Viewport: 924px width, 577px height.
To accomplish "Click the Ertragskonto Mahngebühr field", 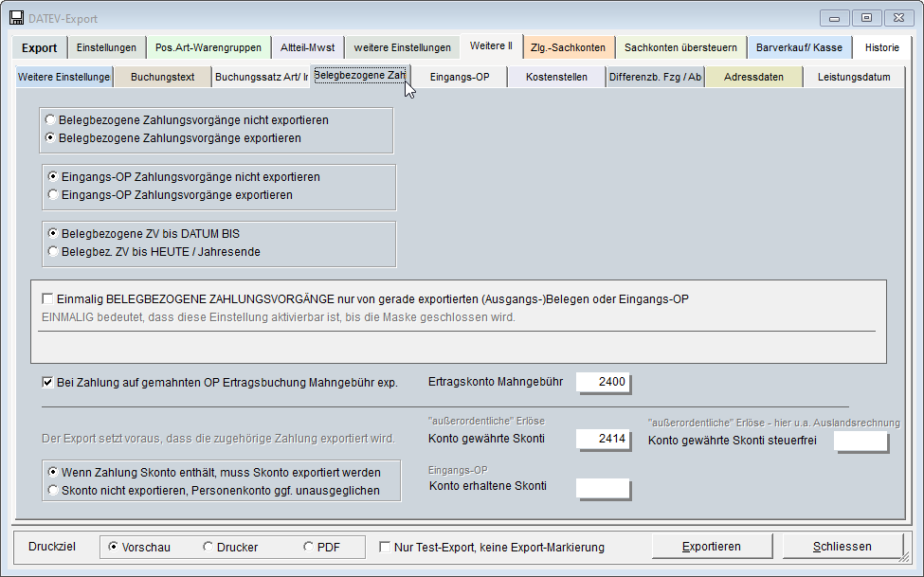I will [x=604, y=382].
